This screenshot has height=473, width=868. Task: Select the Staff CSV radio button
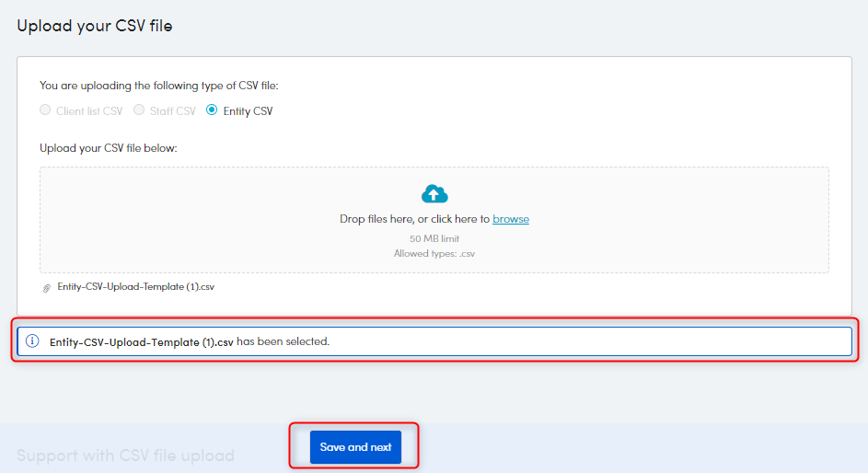139,110
